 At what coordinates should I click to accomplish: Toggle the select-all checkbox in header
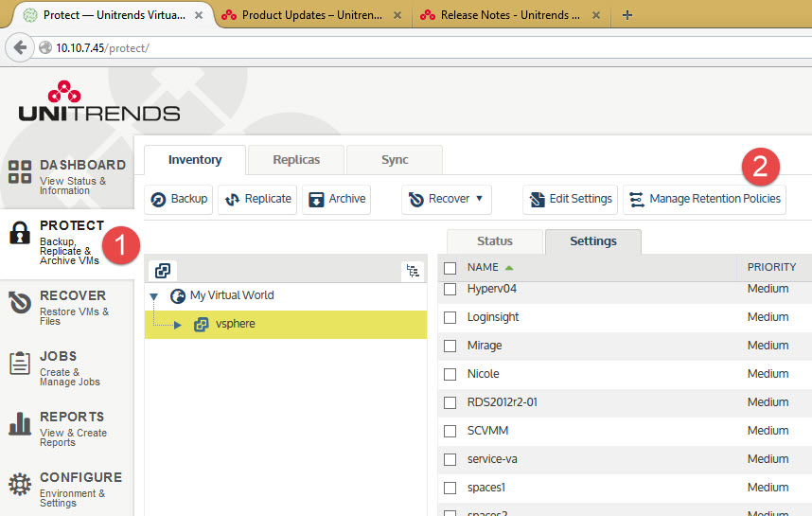coord(450,268)
